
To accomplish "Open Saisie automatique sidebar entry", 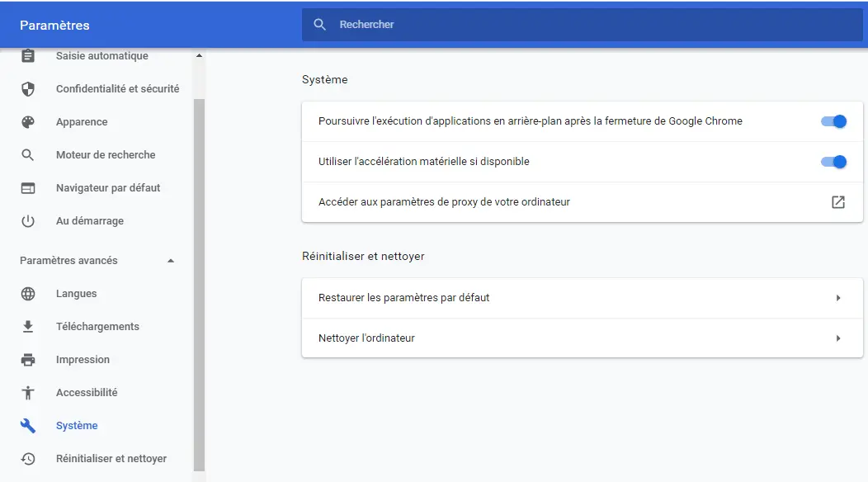I will [100, 56].
